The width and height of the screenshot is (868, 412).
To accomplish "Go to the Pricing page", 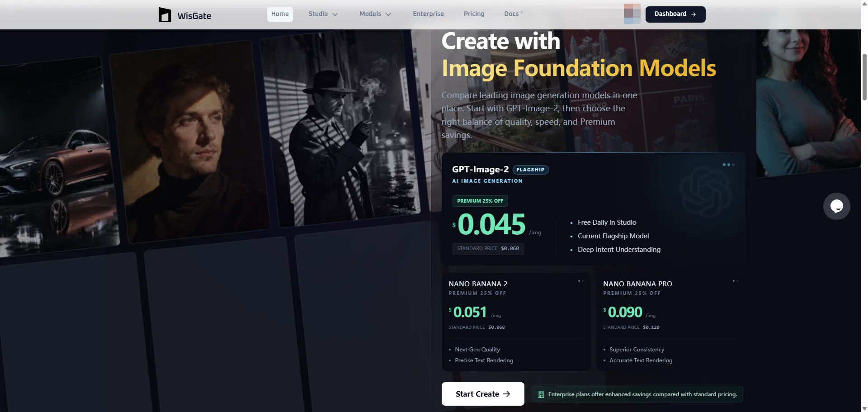I will [x=474, y=14].
